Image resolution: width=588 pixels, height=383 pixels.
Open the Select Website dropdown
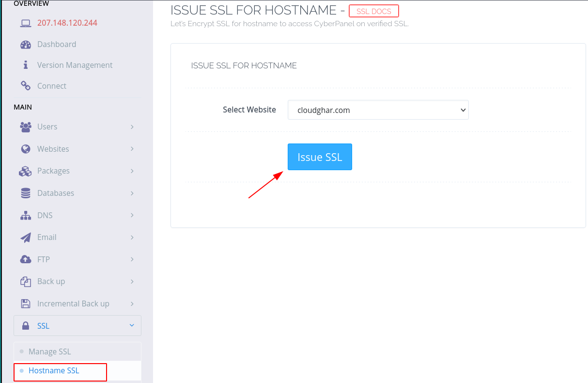[378, 110]
